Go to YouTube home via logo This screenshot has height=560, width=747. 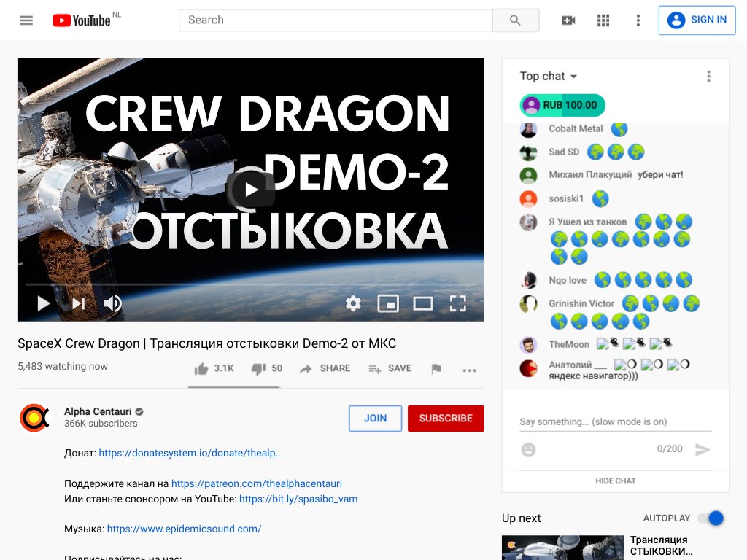(x=82, y=20)
